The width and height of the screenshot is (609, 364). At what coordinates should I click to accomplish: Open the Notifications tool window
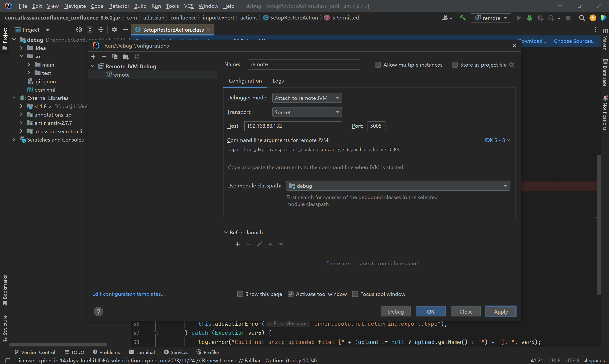605,113
